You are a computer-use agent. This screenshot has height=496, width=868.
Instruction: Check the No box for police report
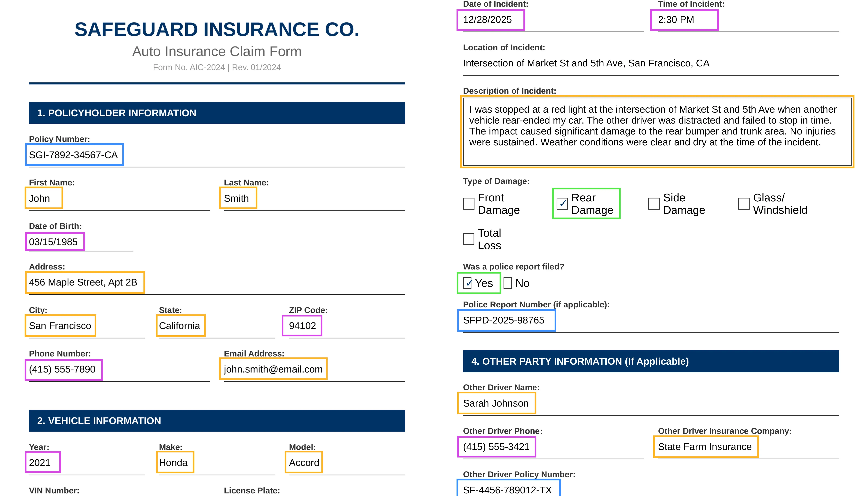click(x=508, y=283)
